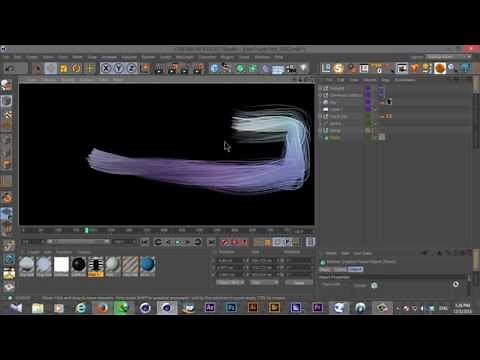The width and height of the screenshot is (480, 360).
Task: Open the Layout dropdown at top right
Action: (448, 57)
